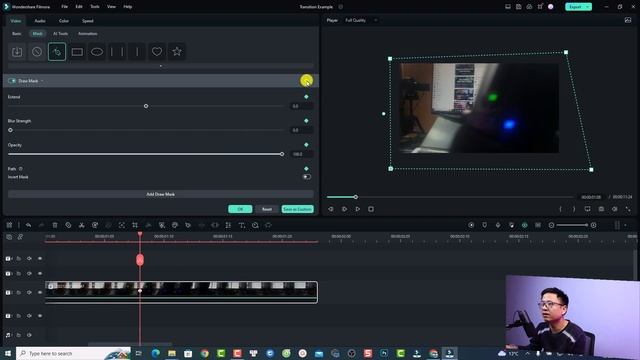The image size is (640, 360).
Task: Click the Undo icon in timeline toolbar
Action: click(28, 225)
